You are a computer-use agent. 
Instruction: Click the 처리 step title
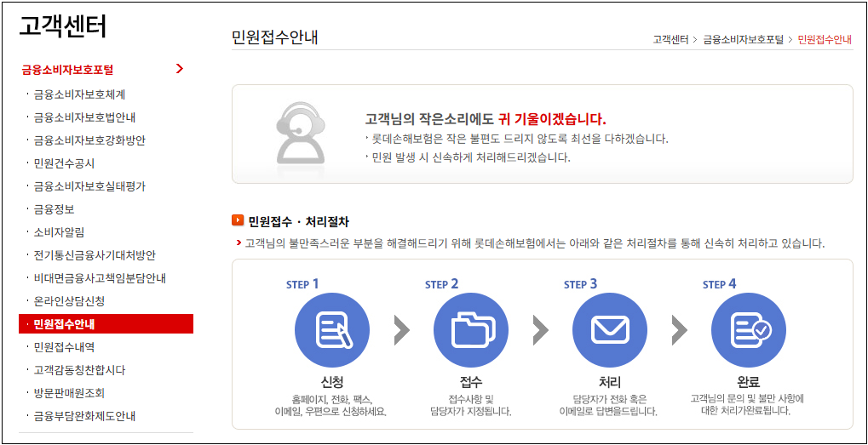[x=610, y=383]
